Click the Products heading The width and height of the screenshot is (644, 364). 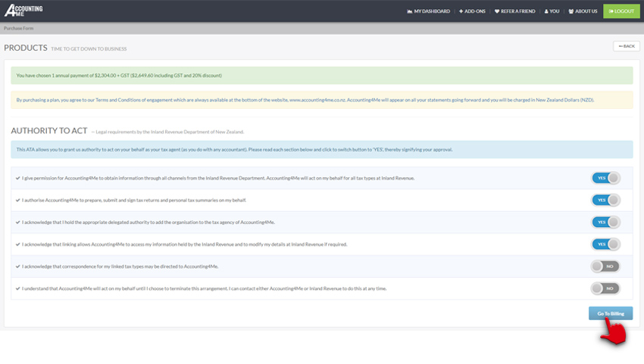(x=26, y=48)
